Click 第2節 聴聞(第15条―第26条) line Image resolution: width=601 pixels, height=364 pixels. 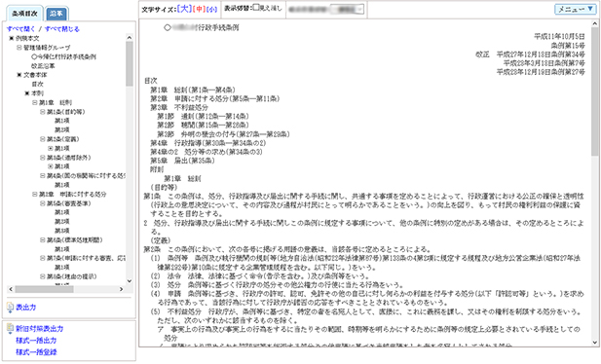click(x=203, y=125)
